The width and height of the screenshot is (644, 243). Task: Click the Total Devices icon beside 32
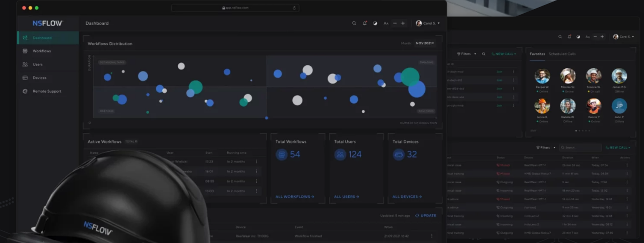[x=399, y=154]
